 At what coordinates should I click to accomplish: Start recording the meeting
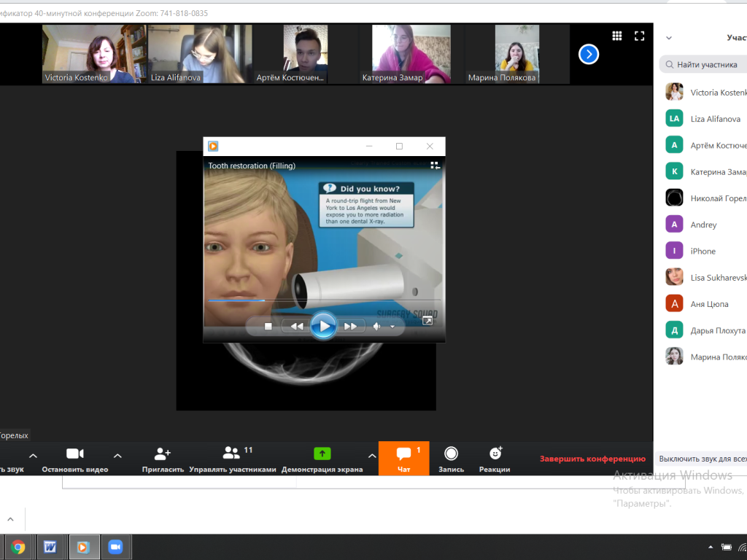coord(451,459)
